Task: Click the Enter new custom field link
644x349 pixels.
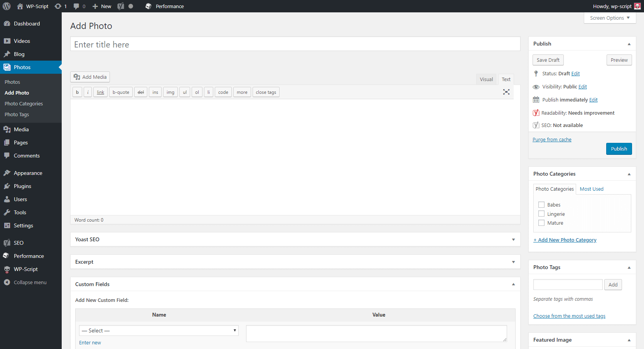Action: [90, 342]
